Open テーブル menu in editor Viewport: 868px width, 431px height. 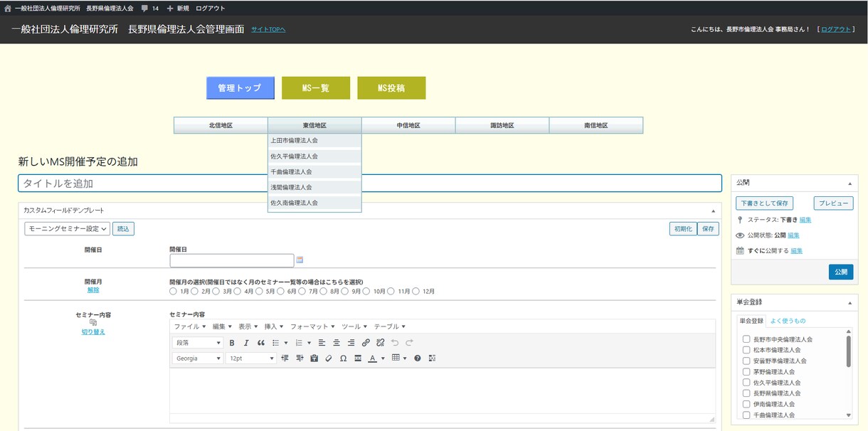point(389,326)
